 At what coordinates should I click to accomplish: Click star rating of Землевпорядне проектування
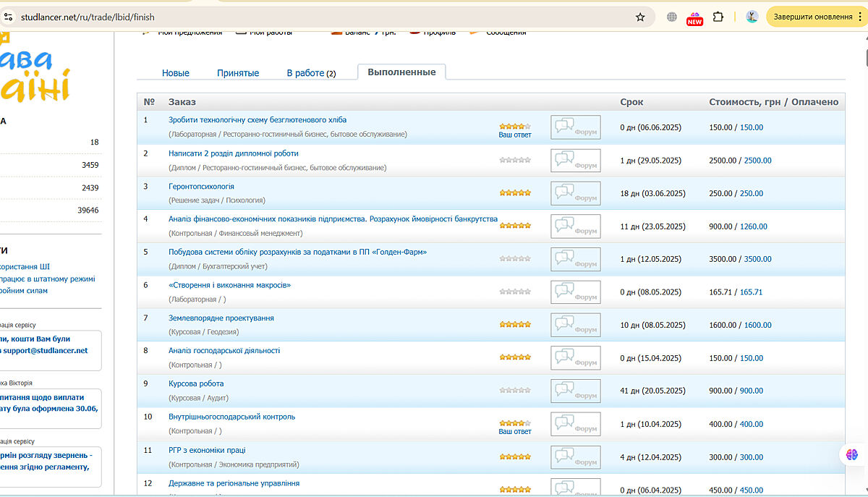coord(514,325)
